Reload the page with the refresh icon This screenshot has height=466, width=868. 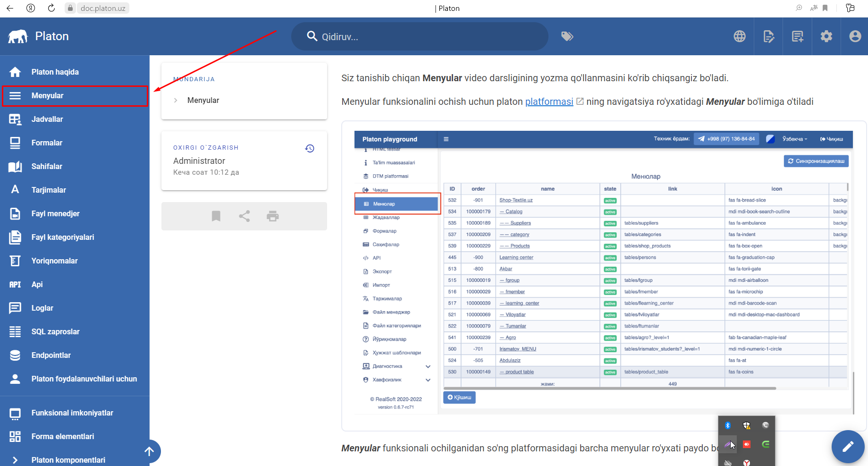51,8
